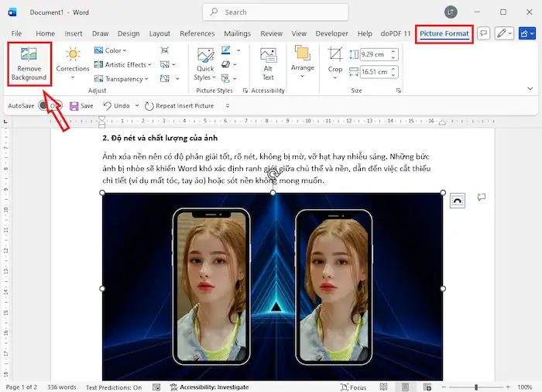Expand the Picture Effects dropdown arrow

[x=235, y=65]
